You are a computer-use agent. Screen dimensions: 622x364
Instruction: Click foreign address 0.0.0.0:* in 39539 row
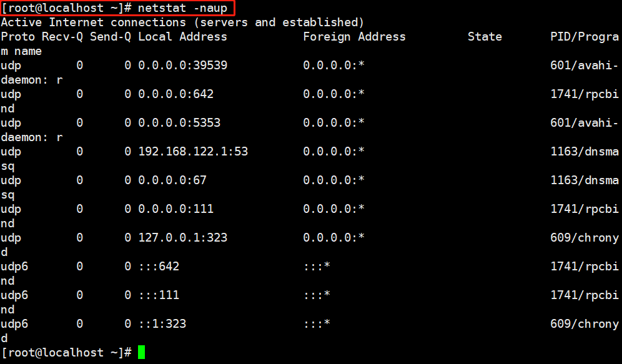333,65
